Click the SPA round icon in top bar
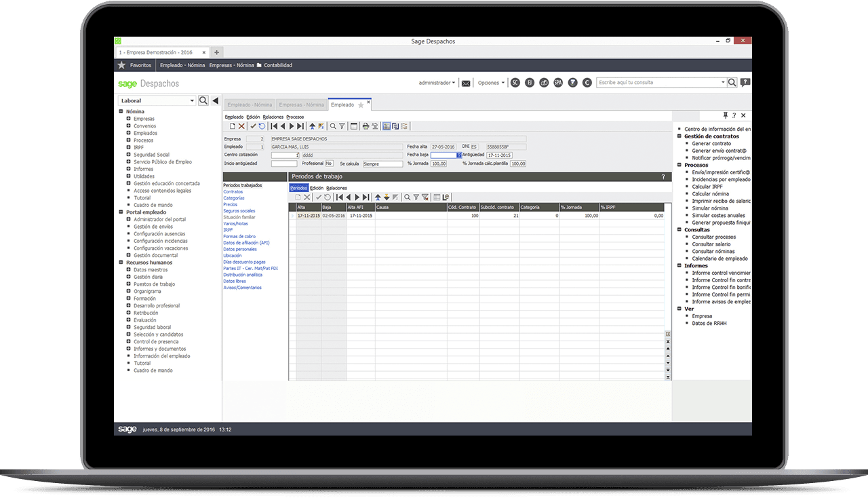 (x=558, y=83)
